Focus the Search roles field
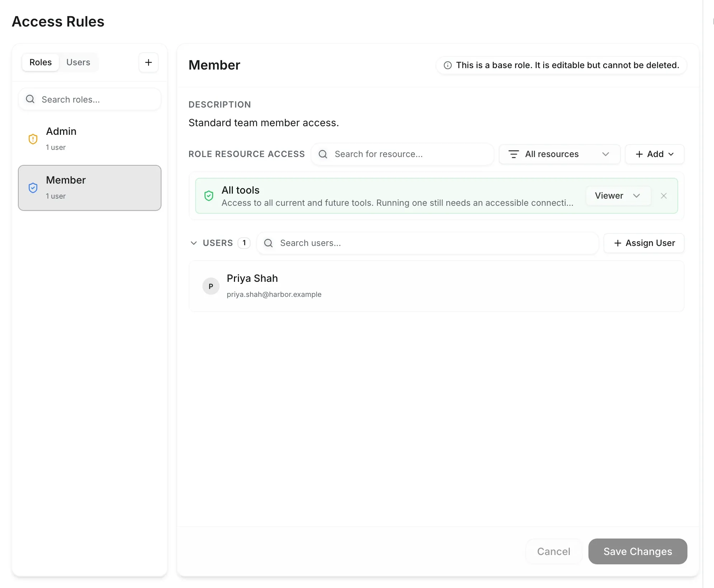This screenshot has width=714, height=588. coord(90,99)
